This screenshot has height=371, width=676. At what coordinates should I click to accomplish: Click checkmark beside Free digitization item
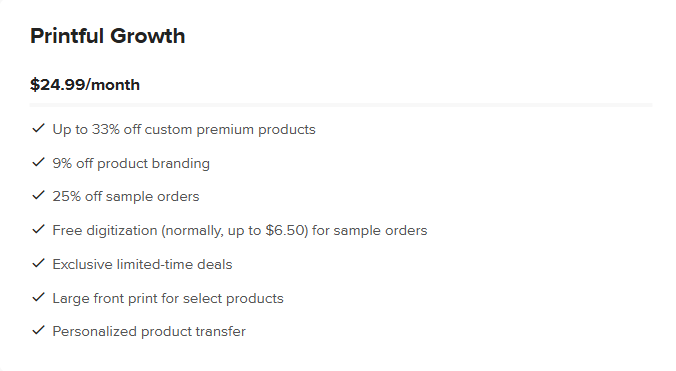(38, 229)
